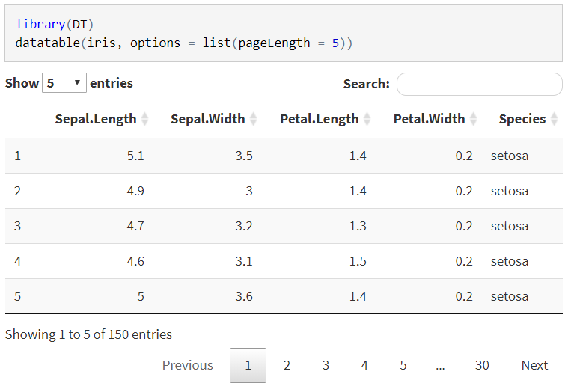571x392 pixels.
Task: Open the Show entries dropdown
Action: pos(64,83)
